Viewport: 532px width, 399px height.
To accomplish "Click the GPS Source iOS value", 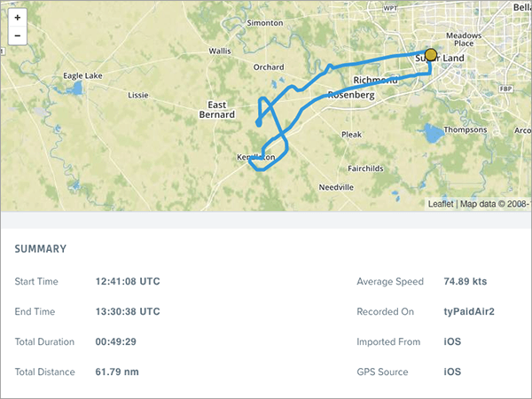I will click(451, 372).
